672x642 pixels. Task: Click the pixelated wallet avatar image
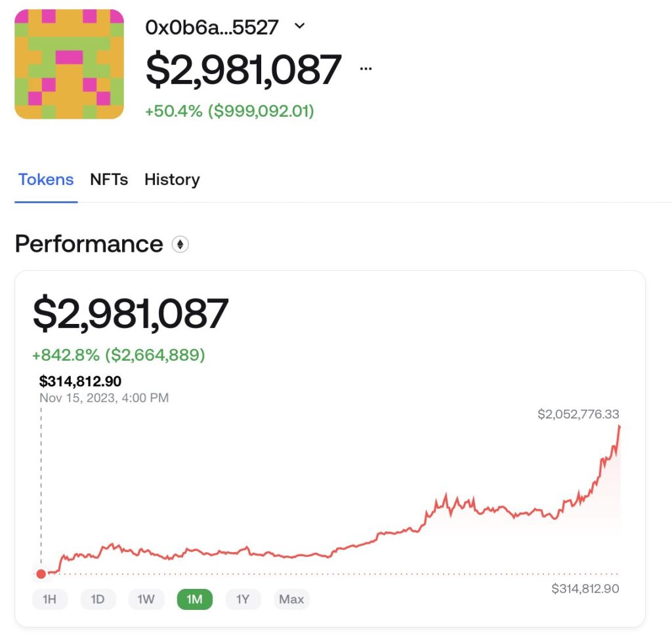pos(69,64)
